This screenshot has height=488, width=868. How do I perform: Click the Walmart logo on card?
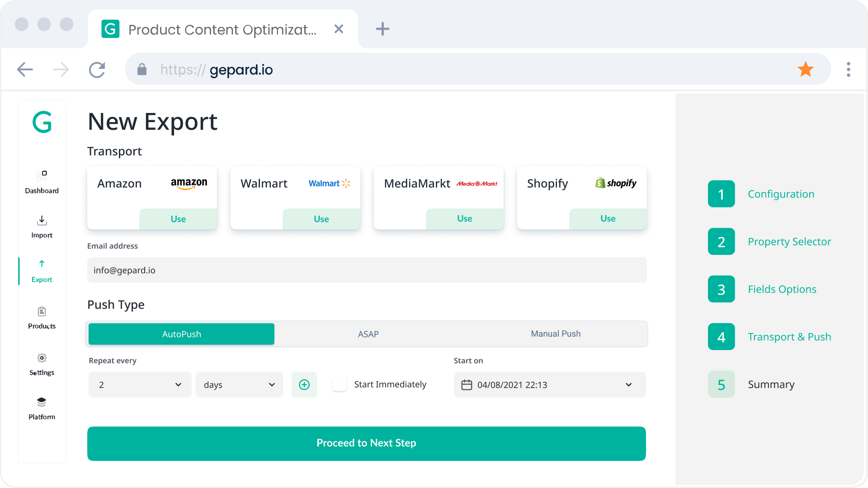pos(330,183)
